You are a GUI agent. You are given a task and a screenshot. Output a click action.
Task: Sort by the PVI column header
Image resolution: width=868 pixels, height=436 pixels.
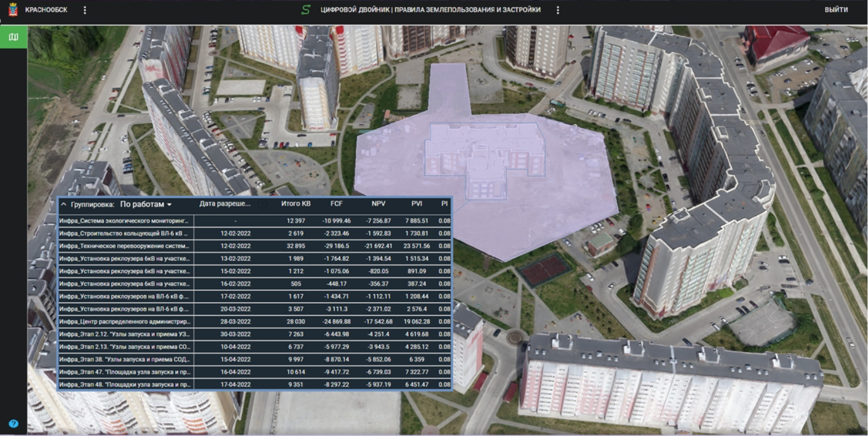click(416, 204)
